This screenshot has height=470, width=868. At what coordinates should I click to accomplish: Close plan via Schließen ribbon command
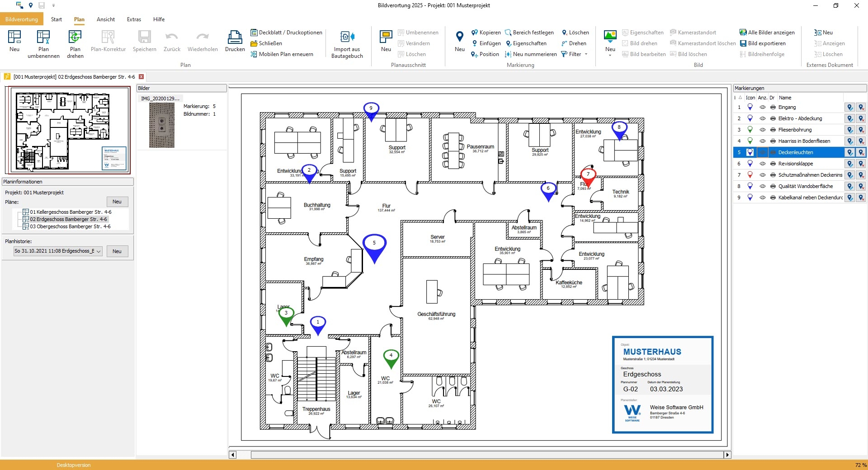point(266,43)
